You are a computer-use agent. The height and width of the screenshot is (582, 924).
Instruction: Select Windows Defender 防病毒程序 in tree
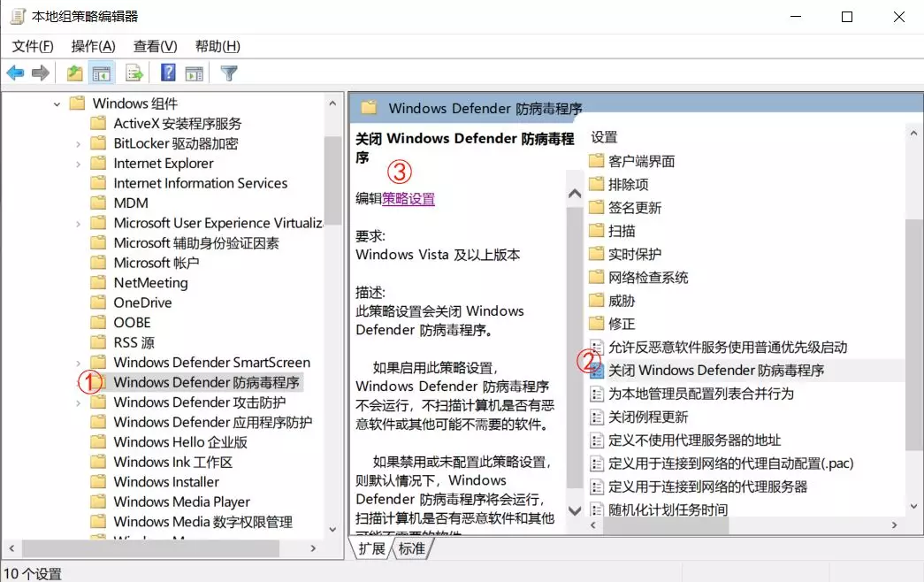(206, 382)
